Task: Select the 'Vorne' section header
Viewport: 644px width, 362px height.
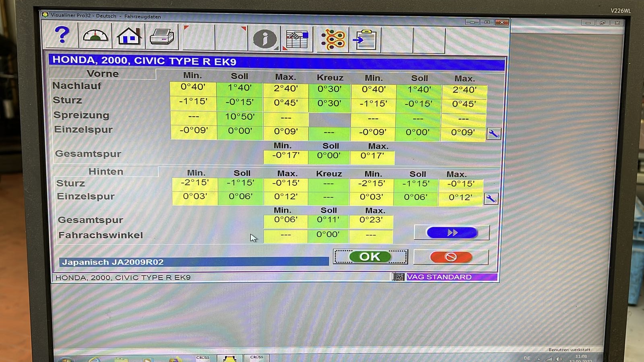Action: tap(103, 74)
